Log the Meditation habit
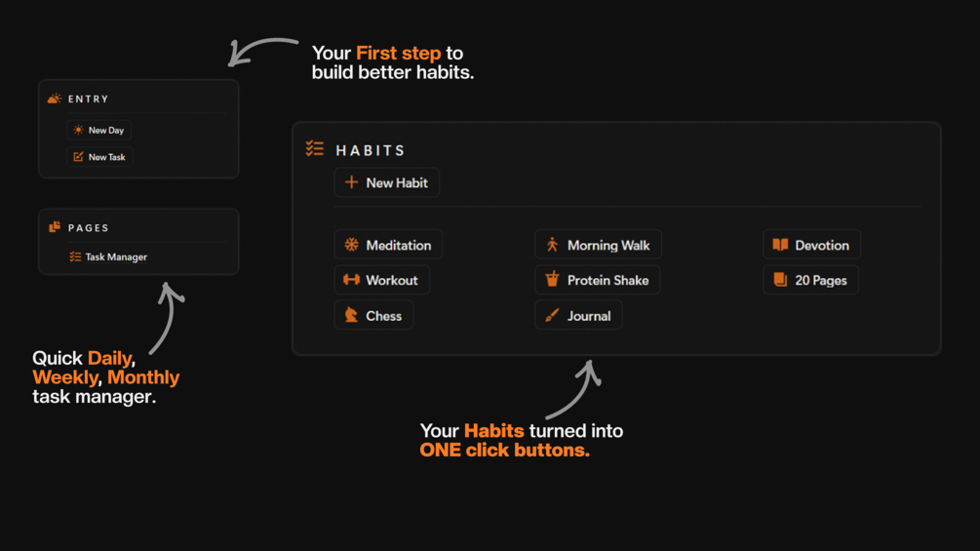 click(x=388, y=245)
